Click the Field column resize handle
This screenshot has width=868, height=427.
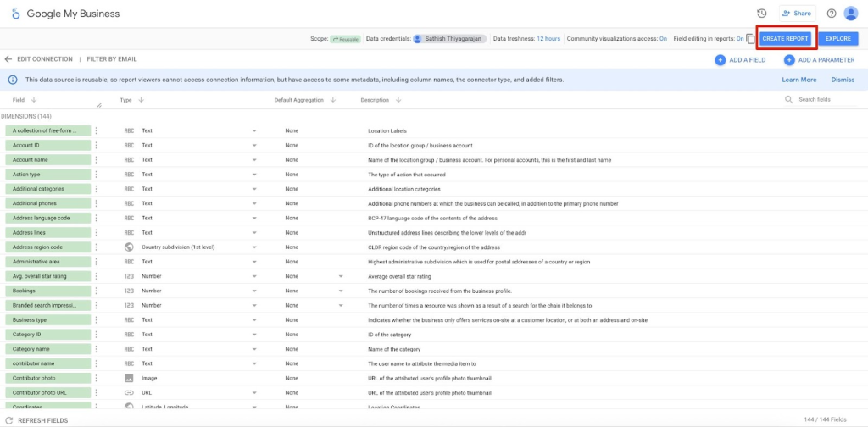[100, 104]
